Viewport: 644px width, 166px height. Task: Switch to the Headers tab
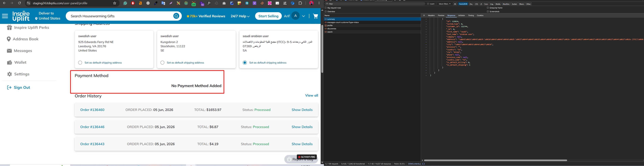tap(431, 16)
